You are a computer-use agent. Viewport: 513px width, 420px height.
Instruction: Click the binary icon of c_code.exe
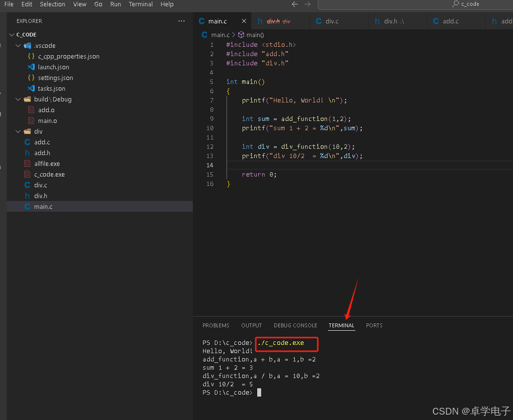point(27,175)
